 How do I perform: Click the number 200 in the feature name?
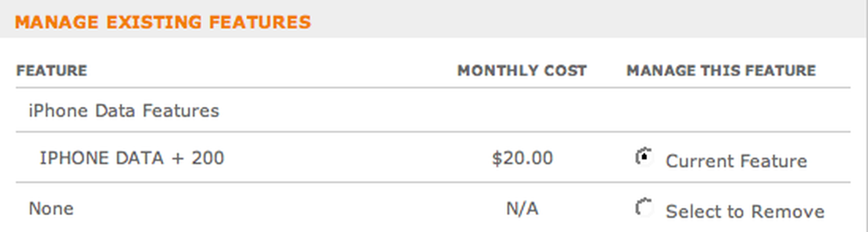click(x=207, y=158)
